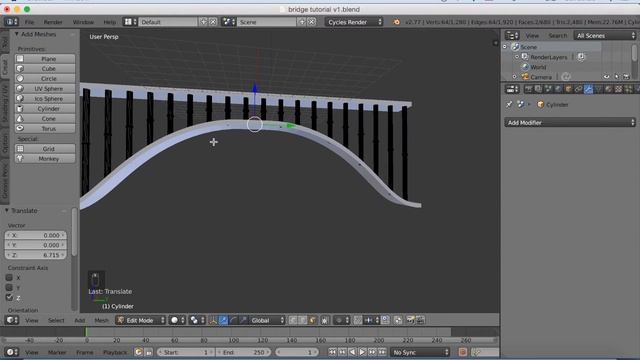The image size is (640, 360).
Task: Click the Translate Y vector field
Action: pos(36,245)
